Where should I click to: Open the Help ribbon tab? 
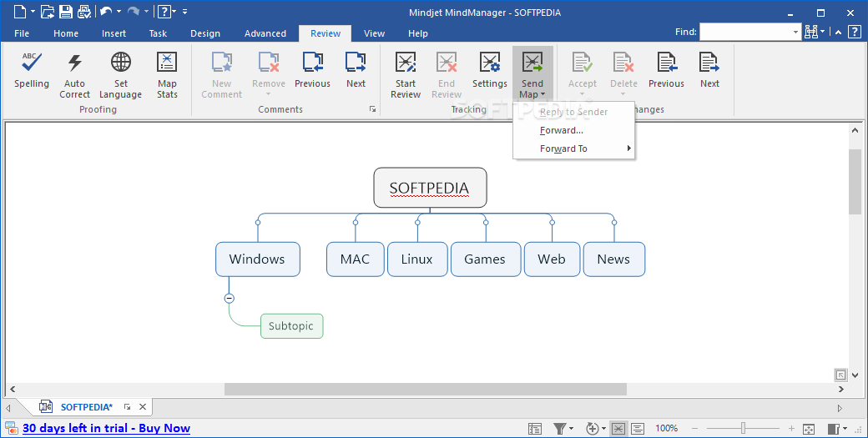pyautogui.click(x=418, y=33)
